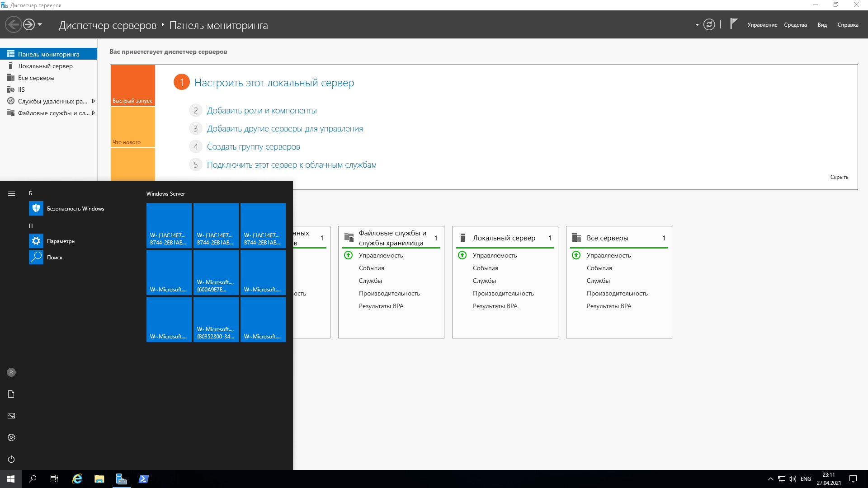Open the Средства menu
Viewport: 868px width, 488px height.
[x=795, y=25]
